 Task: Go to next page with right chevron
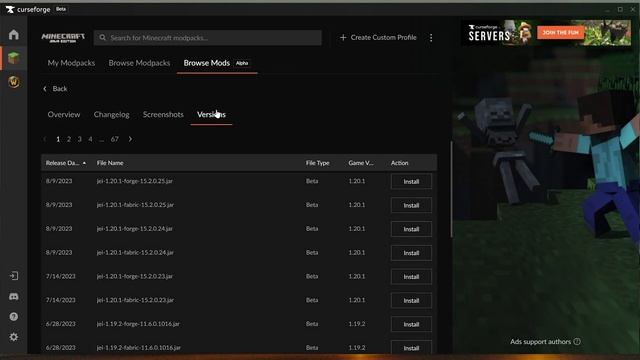pyautogui.click(x=130, y=139)
